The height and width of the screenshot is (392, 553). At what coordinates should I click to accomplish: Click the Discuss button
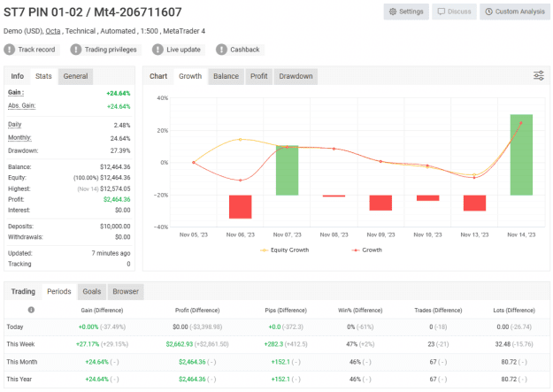[454, 12]
